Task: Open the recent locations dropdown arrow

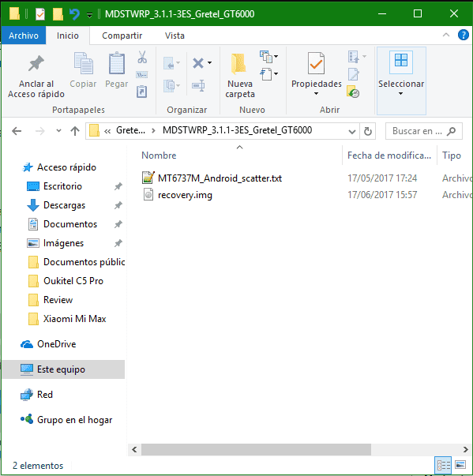Action: [58, 131]
